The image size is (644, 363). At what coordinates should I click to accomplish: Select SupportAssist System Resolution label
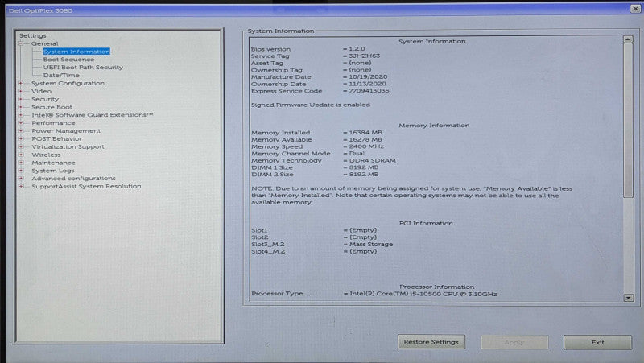tap(86, 187)
